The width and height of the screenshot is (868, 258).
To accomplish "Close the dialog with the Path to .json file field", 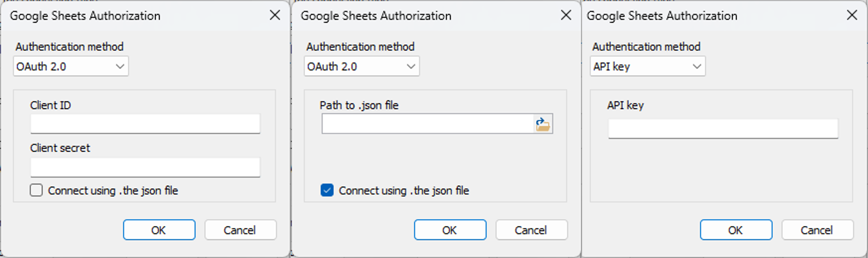I will point(566,15).
